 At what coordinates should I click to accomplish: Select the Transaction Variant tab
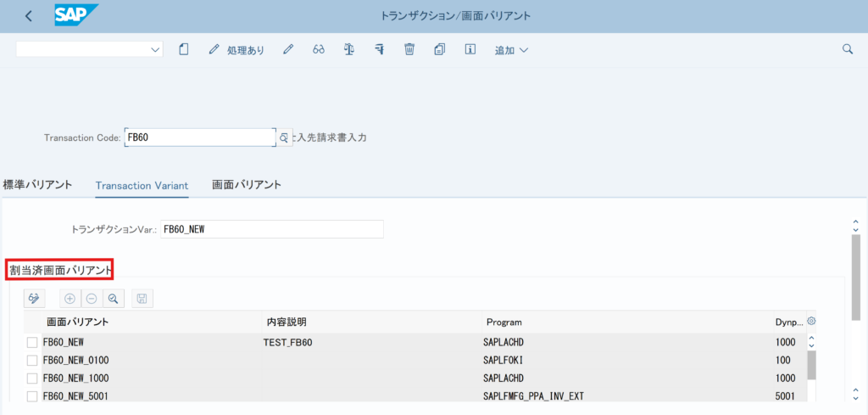(x=142, y=186)
